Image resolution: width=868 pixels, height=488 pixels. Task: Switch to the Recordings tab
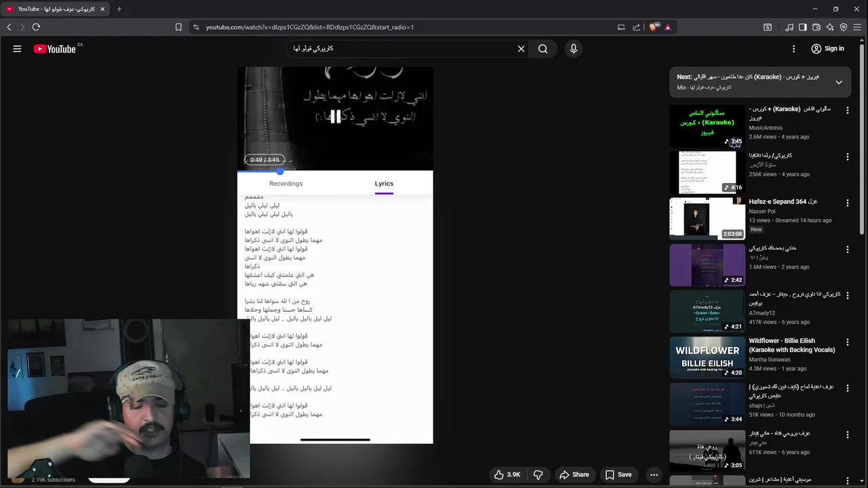(x=285, y=184)
